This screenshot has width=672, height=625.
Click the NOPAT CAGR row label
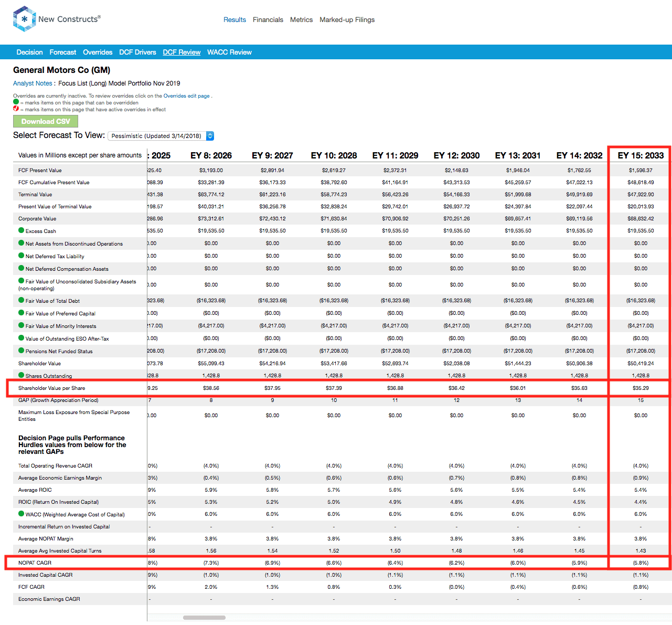coord(35,563)
